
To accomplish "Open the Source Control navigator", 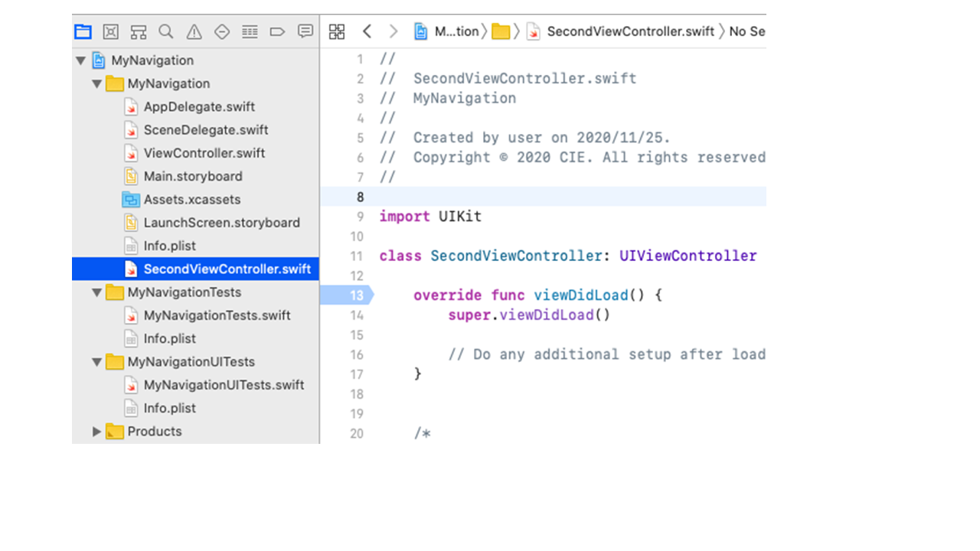I will tap(111, 31).
